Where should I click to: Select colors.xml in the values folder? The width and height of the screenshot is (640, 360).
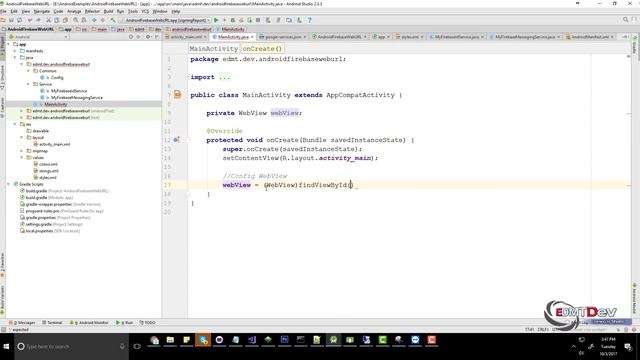point(46,164)
